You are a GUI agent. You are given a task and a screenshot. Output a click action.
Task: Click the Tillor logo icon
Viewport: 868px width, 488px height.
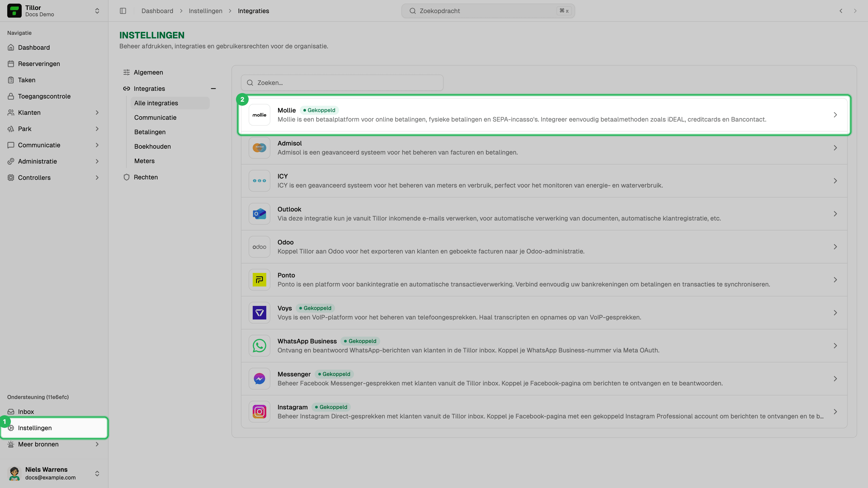(14, 11)
